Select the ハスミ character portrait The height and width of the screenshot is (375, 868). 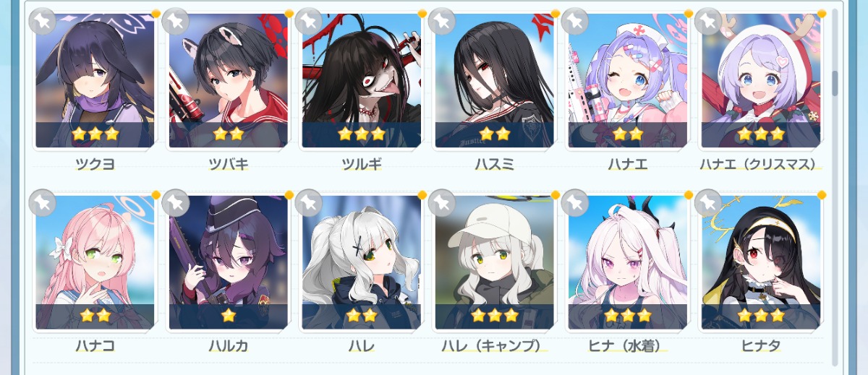[x=494, y=80]
